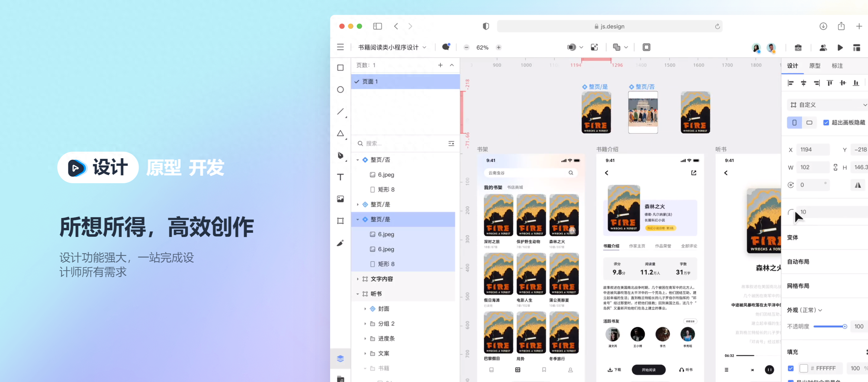
Task: Select the rectangle shape tool
Action: tap(340, 68)
